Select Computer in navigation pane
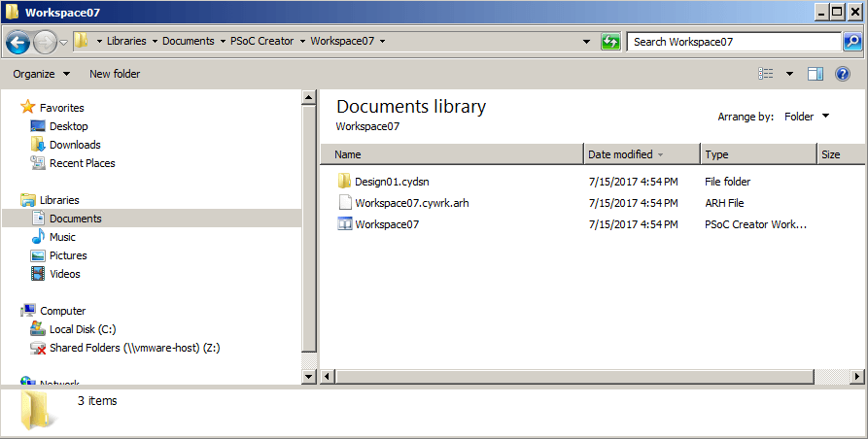 pyautogui.click(x=62, y=311)
